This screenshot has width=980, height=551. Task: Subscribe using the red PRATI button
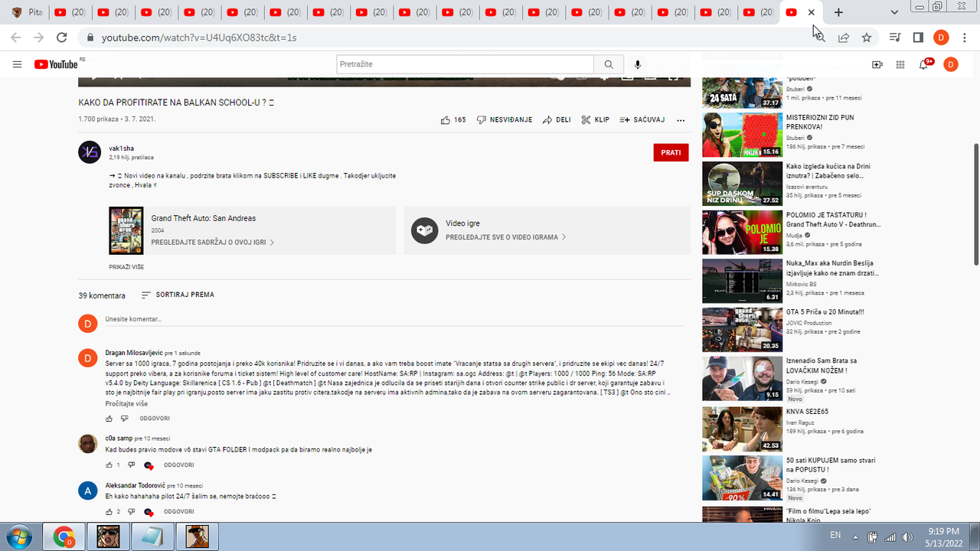[x=671, y=152]
